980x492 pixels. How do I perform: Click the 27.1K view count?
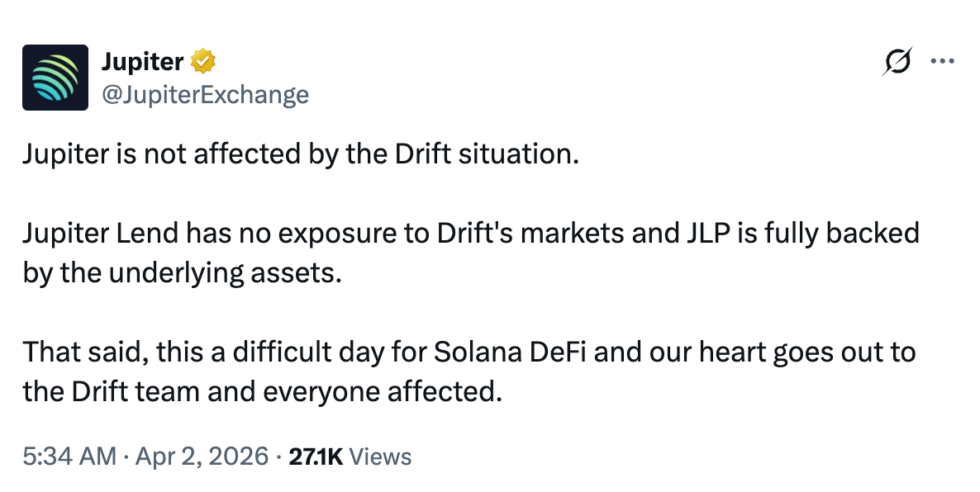pyautogui.click(x=315, y=456)
